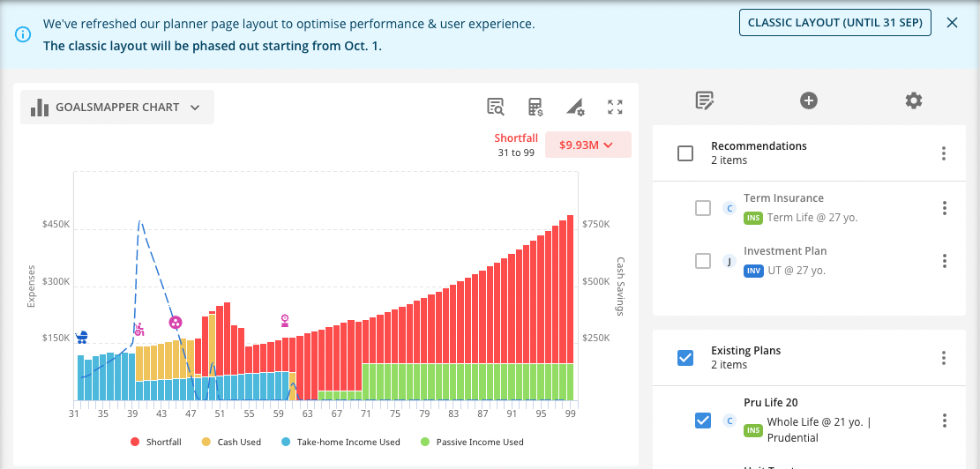Viewport: 980px width, 469px height.
Task: Click the edit notes icon
Action: (704, 100)
